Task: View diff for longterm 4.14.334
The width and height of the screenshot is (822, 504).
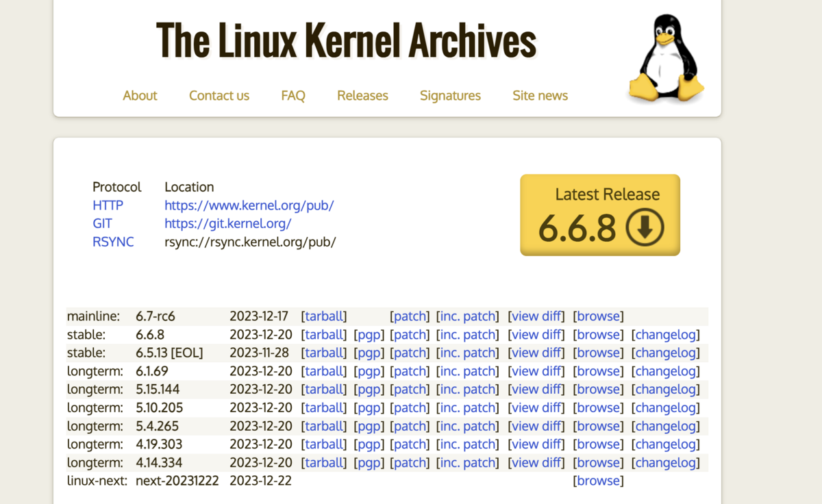Action: [x=536, y=462]
